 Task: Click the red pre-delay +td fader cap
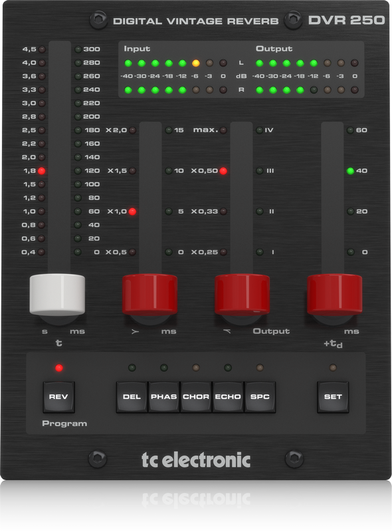point(335,295)
